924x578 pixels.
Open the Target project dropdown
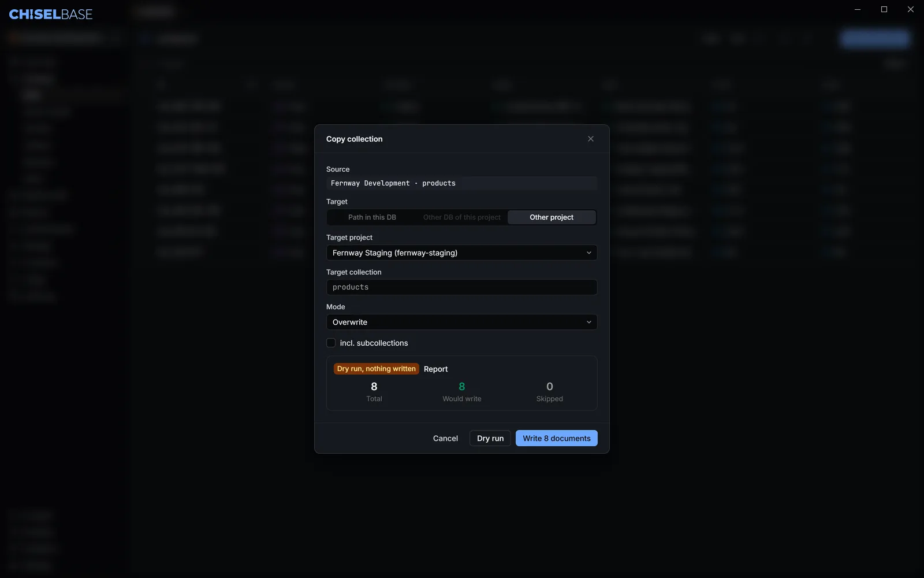click(x=461, y=253)
